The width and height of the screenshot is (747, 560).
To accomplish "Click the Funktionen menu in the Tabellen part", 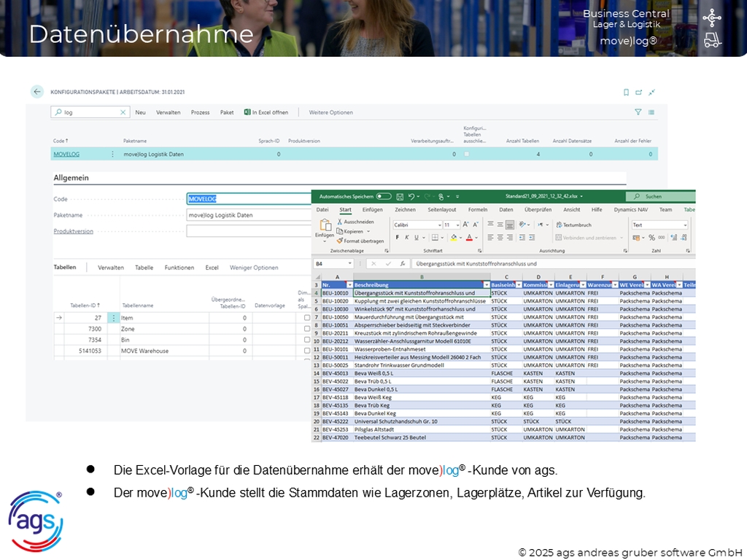I will [179, 268].
